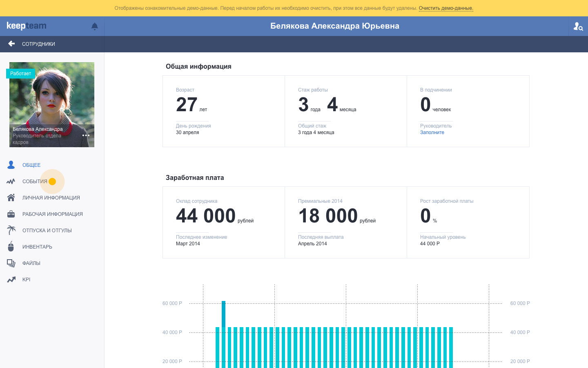This screenshot has height=368, width=588.
Task: Click the Заполните manager link
Action: tap(432, 132)
